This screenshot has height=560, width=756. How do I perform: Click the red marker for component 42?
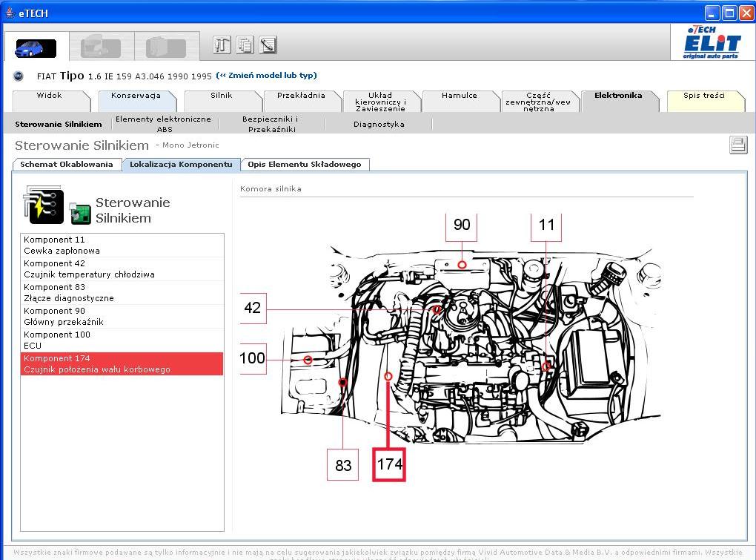(437, 309)
